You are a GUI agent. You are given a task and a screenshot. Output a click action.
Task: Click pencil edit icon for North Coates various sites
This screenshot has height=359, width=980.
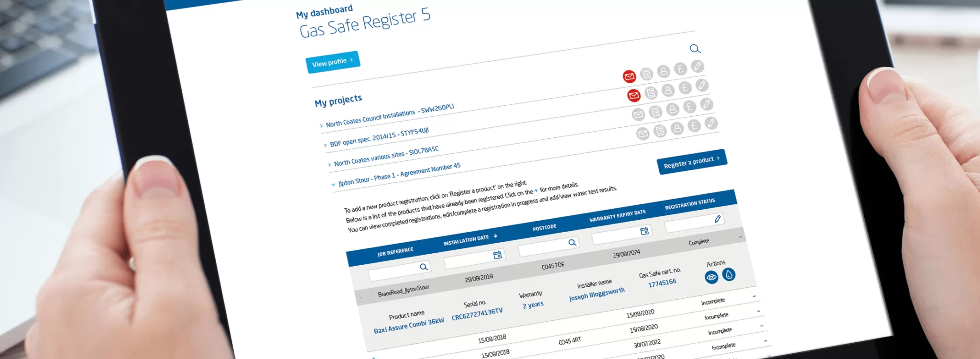coord(707,104)
